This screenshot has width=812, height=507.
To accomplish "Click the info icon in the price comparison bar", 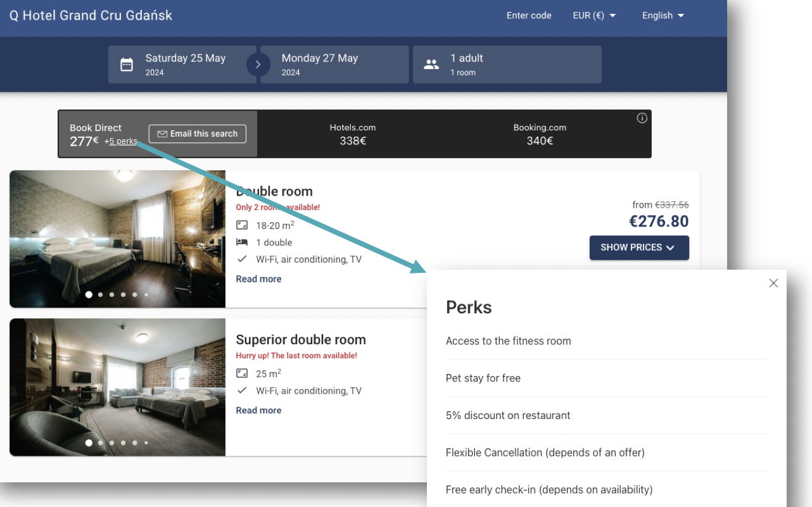I will (x=642, y=118).
